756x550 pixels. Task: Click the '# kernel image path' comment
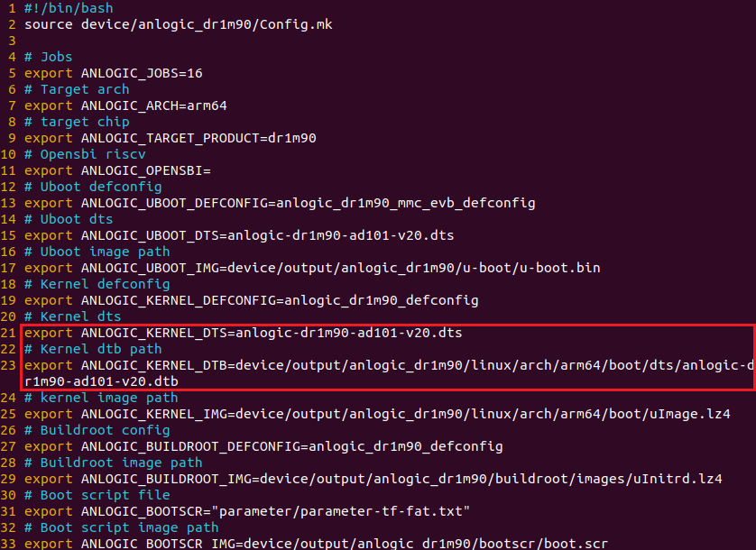(101, 398)
